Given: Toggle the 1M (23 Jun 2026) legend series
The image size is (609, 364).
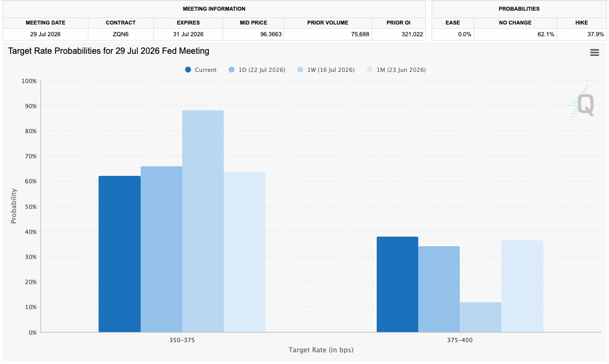Looking at the screenshot, I should [x=396, y=70].
